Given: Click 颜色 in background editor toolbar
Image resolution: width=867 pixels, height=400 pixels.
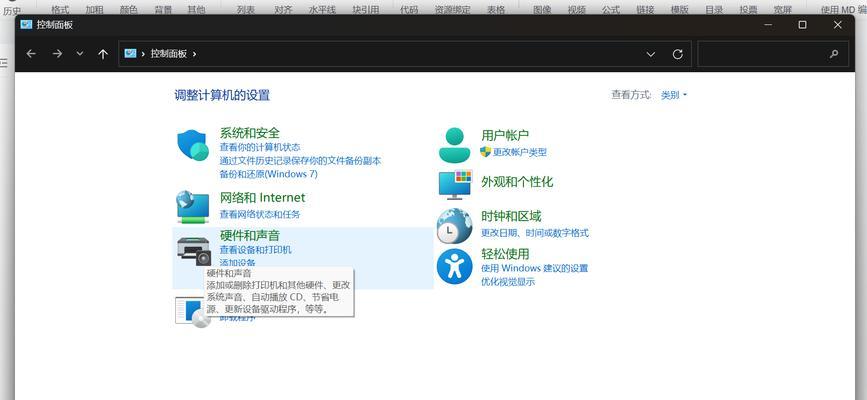Looking at the screenshot, I should (x=128, y=9).
